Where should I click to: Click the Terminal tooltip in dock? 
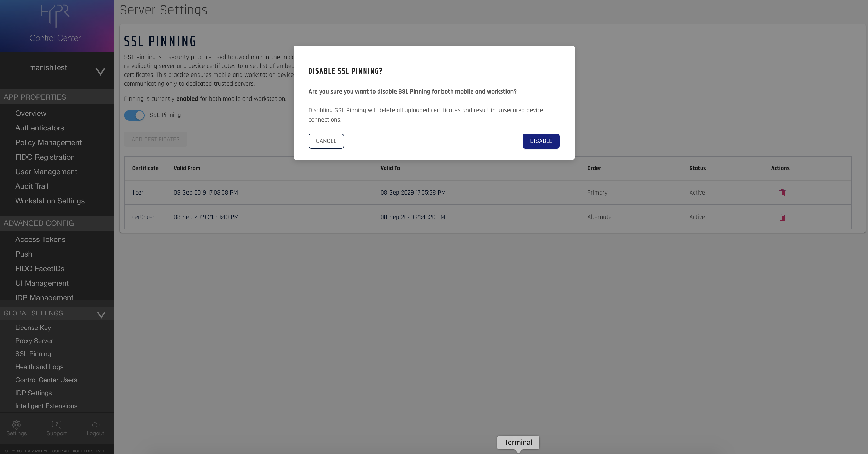(518, 443)
